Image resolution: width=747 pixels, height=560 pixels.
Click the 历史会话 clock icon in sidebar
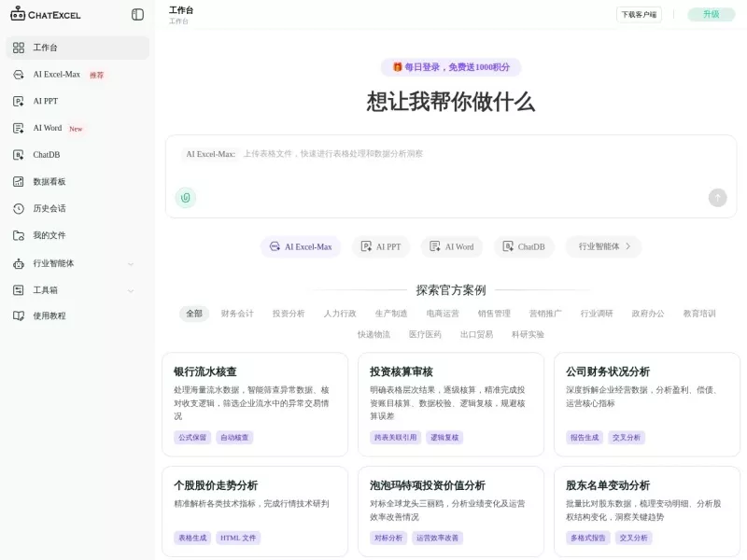click(19, 208)
